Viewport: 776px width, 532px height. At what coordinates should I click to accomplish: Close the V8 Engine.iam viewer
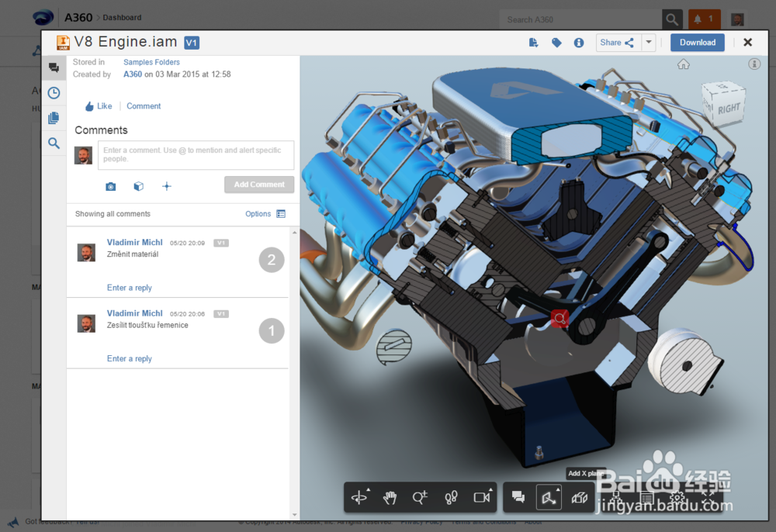point(748,43)
